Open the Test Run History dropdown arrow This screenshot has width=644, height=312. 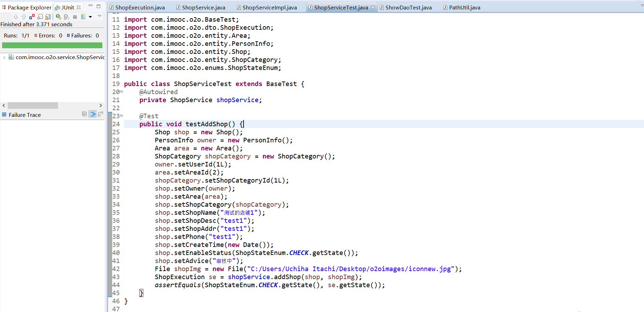coord(90,17)
